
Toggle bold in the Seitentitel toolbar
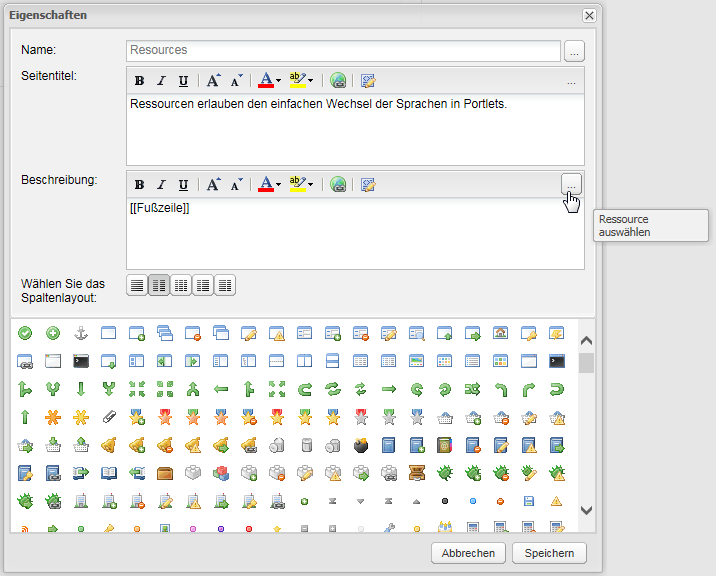139,81
